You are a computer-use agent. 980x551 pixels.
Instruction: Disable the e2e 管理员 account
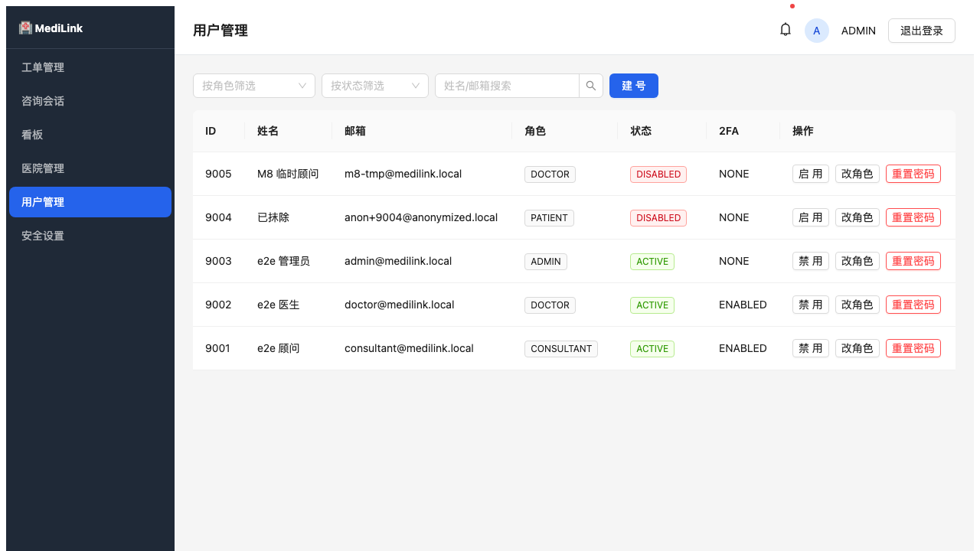point(811,261)
